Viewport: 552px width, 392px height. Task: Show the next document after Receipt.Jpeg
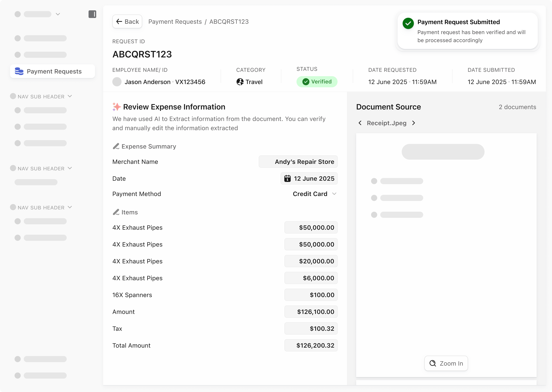coord(414,123)
